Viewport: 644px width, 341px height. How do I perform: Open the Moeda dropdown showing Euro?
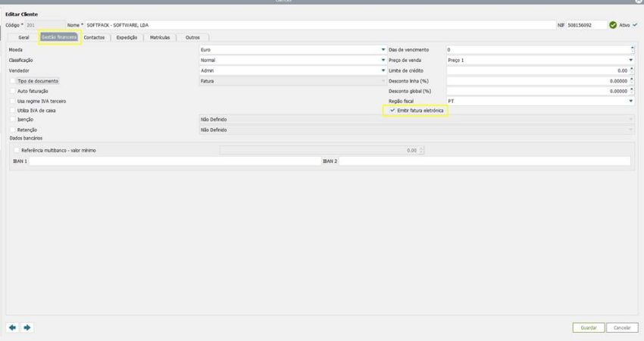(x=383, y=50)
